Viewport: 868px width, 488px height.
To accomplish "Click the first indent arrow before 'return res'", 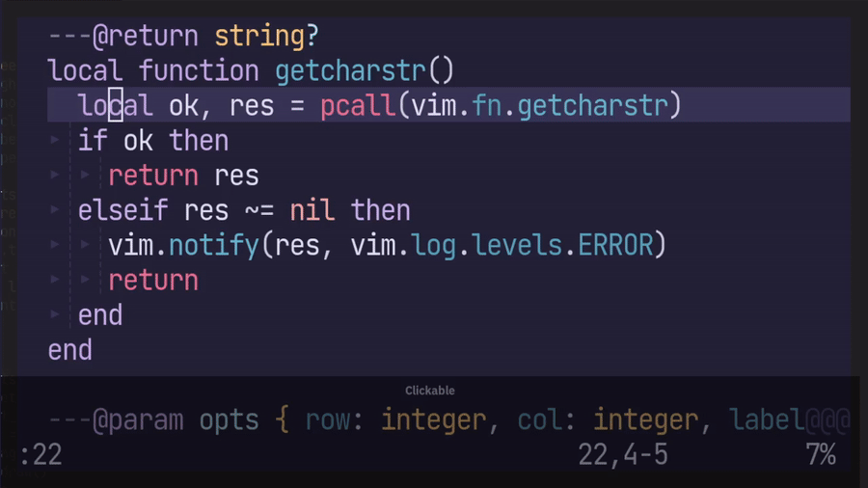I will coord(55,176).
